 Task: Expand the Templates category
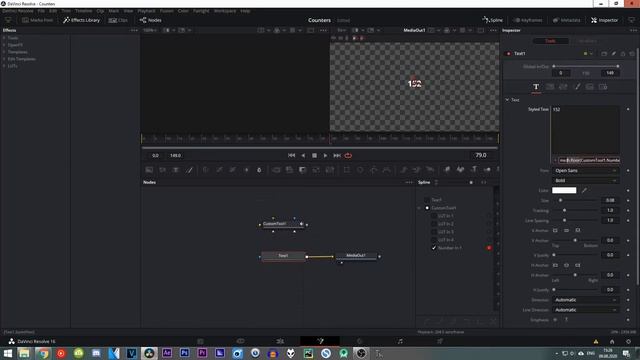18,52
